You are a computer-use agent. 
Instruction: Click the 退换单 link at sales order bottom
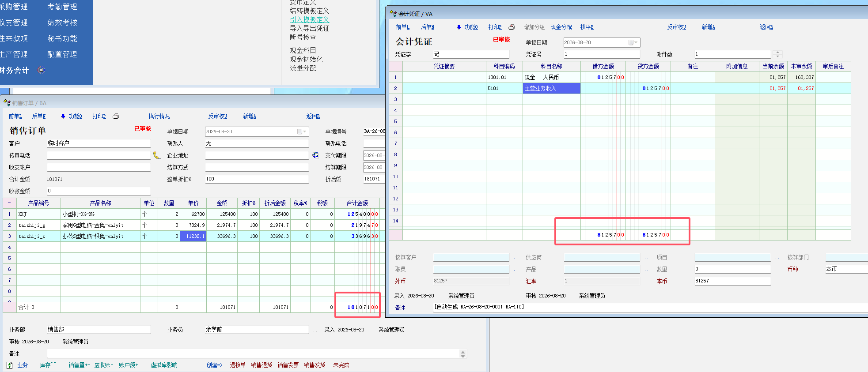(x=238, y=365)
